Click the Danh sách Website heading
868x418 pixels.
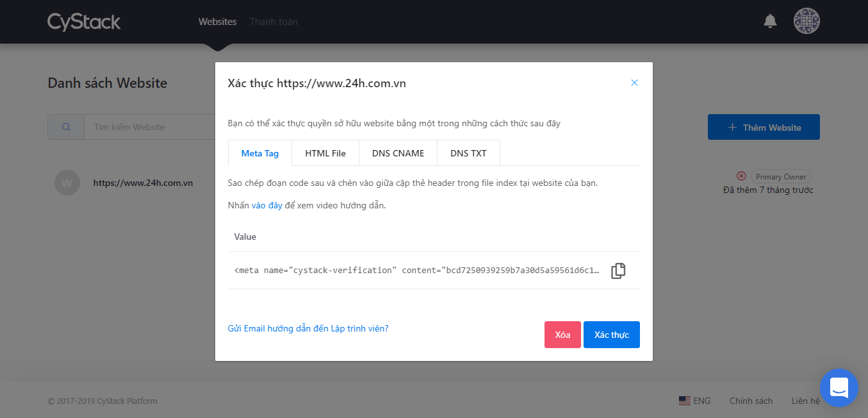[x=108, y=83]
